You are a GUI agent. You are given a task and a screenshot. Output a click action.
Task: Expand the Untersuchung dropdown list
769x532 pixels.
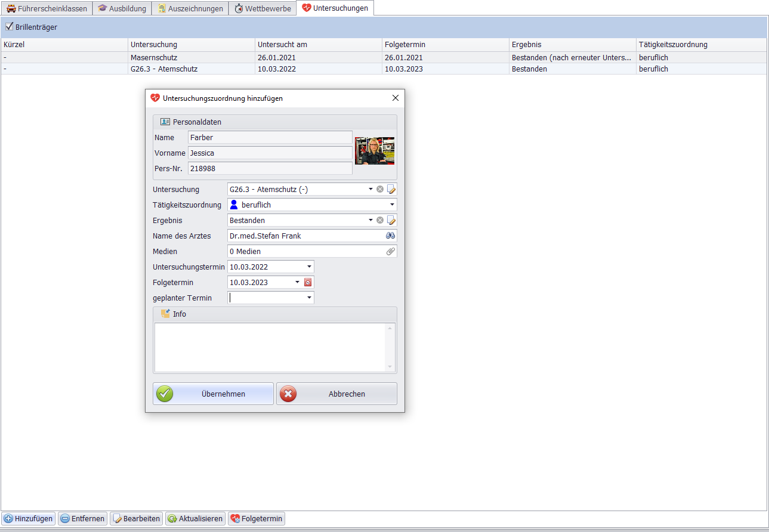370,189
